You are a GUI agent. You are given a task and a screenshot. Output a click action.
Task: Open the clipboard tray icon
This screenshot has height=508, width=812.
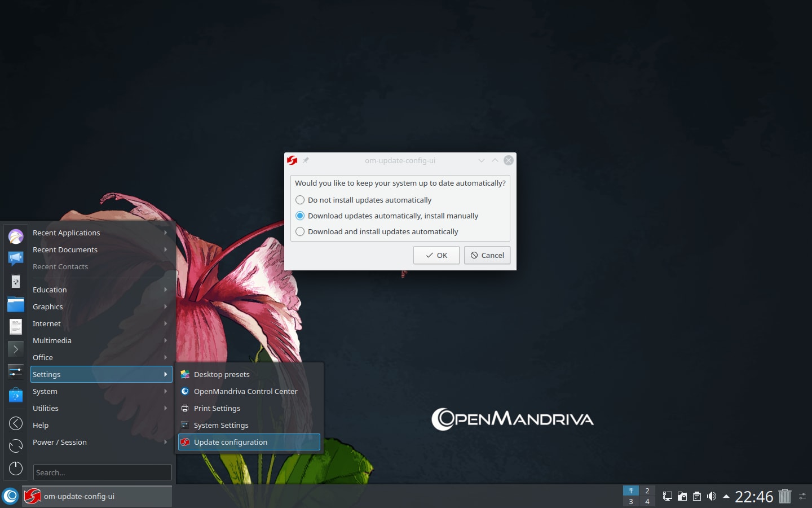tap(697, 496)
